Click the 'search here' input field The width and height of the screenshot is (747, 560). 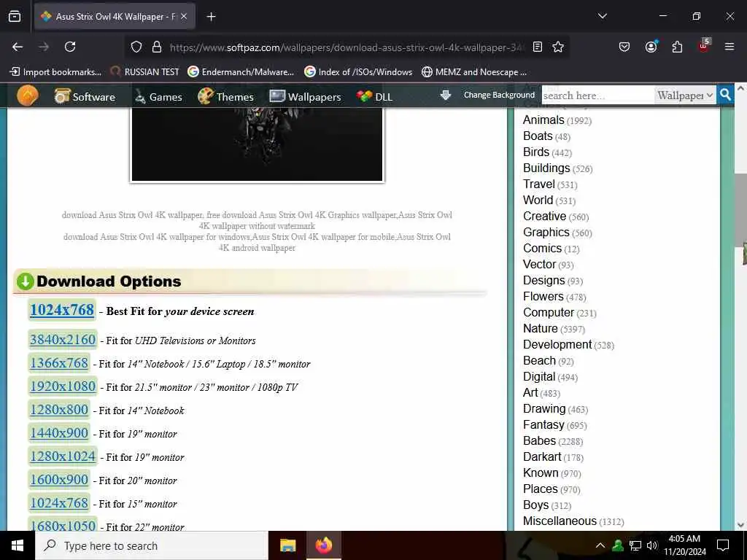click(597, 96)
